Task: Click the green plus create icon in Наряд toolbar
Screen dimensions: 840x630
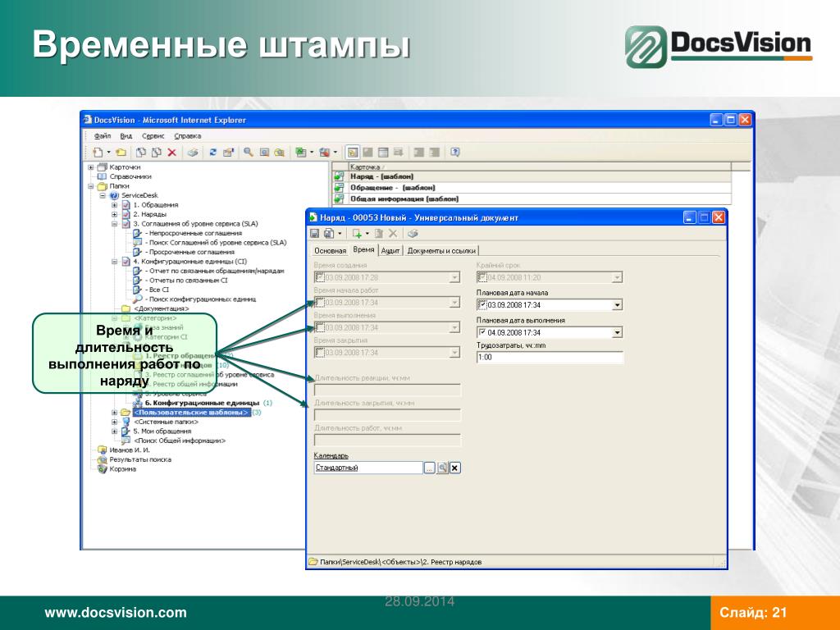Action: click(x=357, y=234)
